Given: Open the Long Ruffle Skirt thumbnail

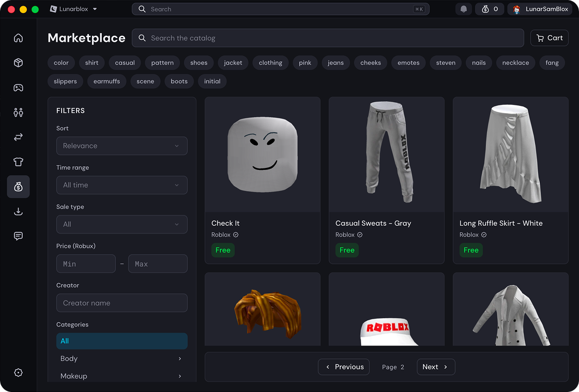Looking at the screenshot, I should tap(511, 154).
